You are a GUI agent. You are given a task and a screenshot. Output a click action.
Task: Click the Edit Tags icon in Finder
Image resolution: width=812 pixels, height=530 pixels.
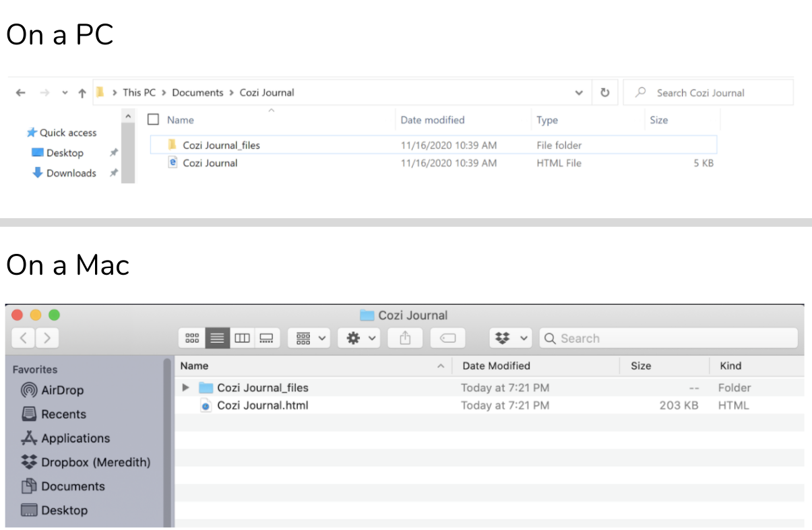447,338
